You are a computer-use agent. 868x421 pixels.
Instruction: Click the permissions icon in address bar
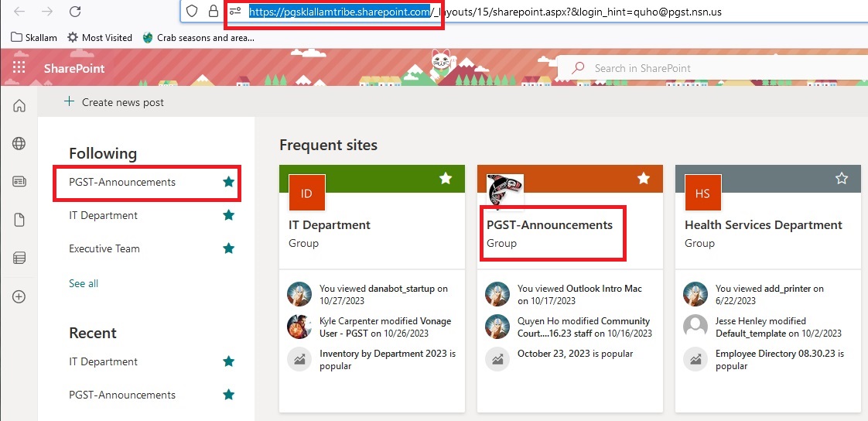(x=235, y=11)
